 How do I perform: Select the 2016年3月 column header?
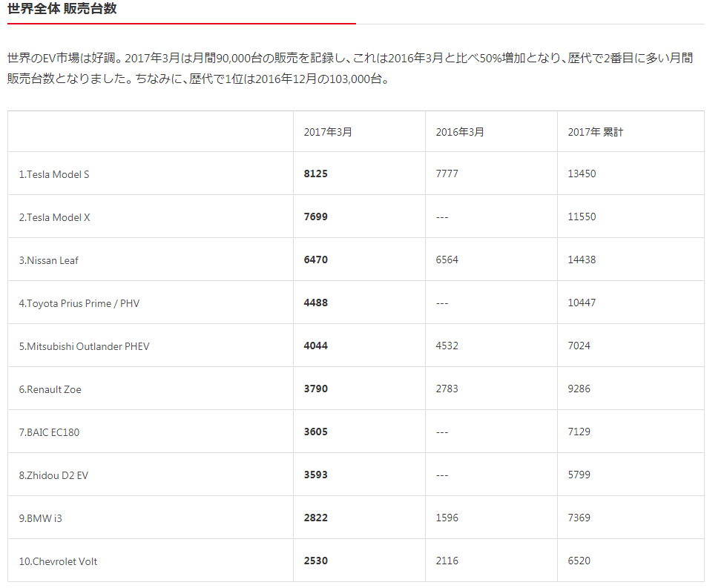[460, 132]
